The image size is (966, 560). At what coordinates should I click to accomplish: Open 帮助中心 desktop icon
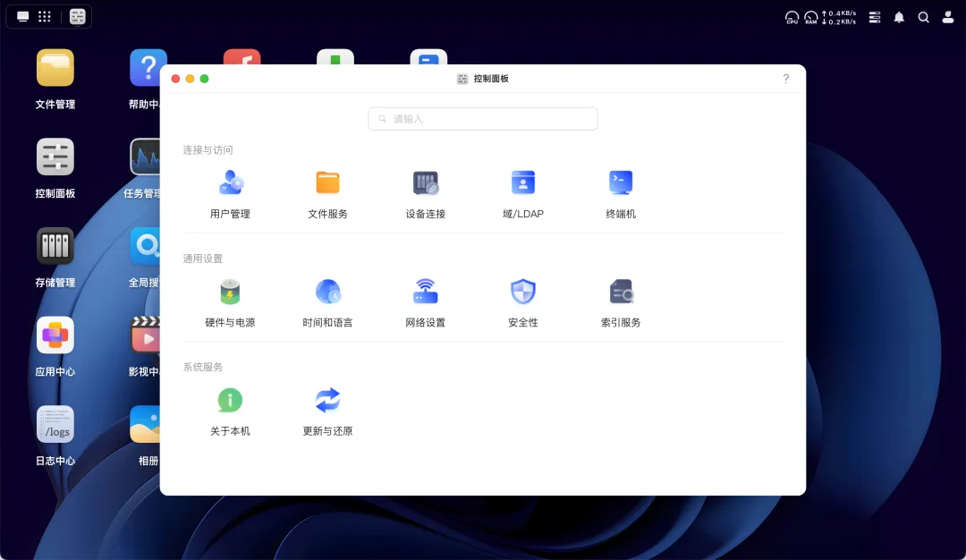pos(146,80)
